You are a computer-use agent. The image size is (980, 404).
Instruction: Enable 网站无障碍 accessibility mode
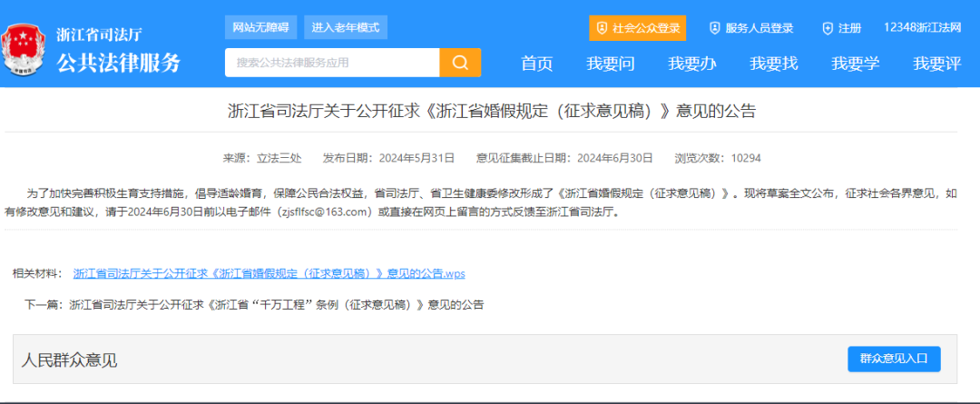(x=260, y=27)
